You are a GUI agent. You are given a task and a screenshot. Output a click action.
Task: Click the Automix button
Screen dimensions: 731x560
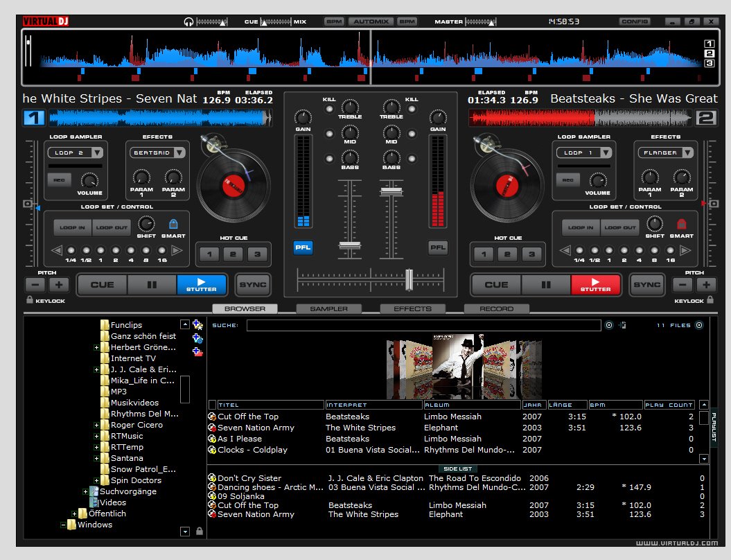click(371, 21)
